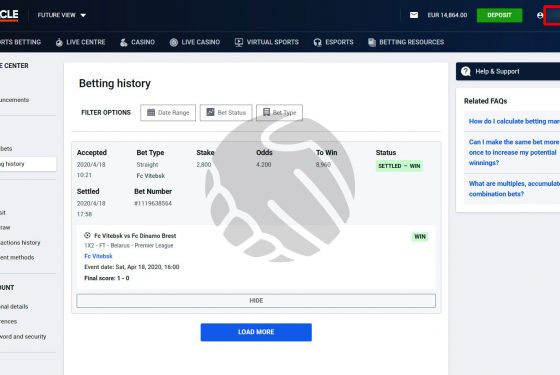
Task: Open FAQ about multiples and combination bets
Action: coord(514,189)
